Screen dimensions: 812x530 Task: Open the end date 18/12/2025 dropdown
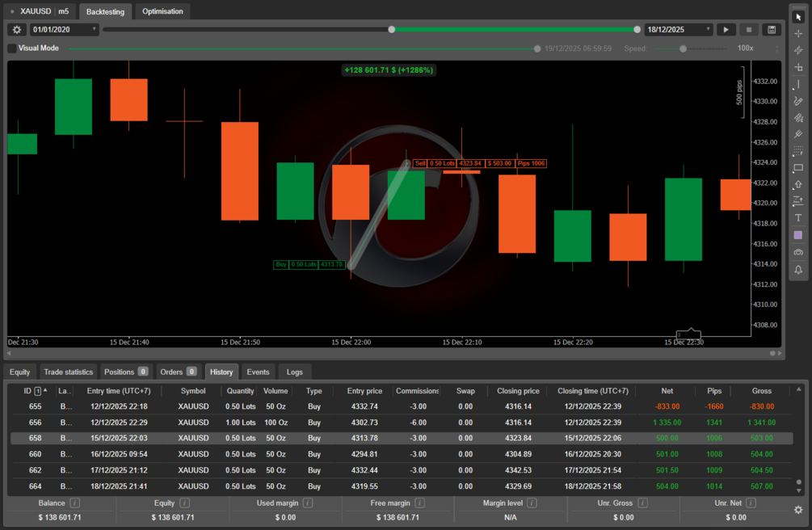click(x=679, y=30)
